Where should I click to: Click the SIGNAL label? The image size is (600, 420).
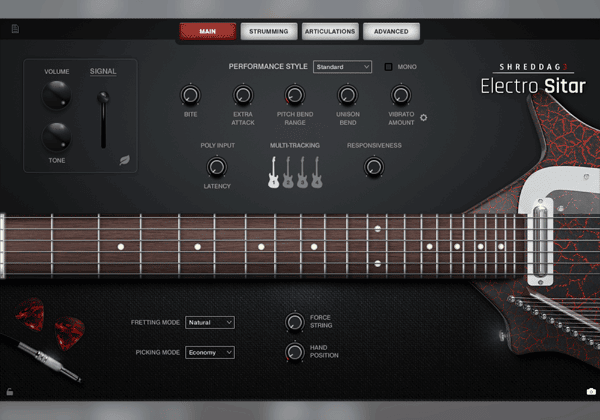[x=103, y=71]
